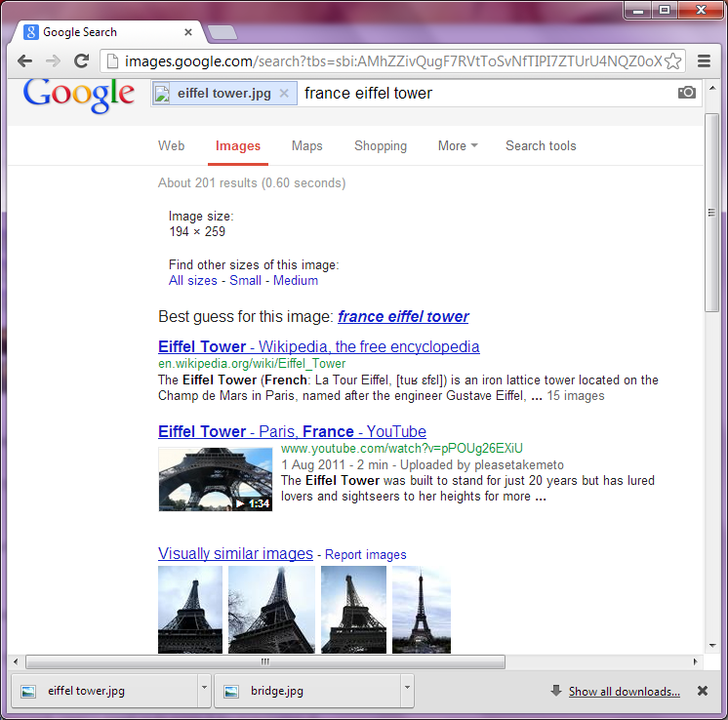Click the All sizes link
Screen dimensions: 728x720
coord(192,280)
